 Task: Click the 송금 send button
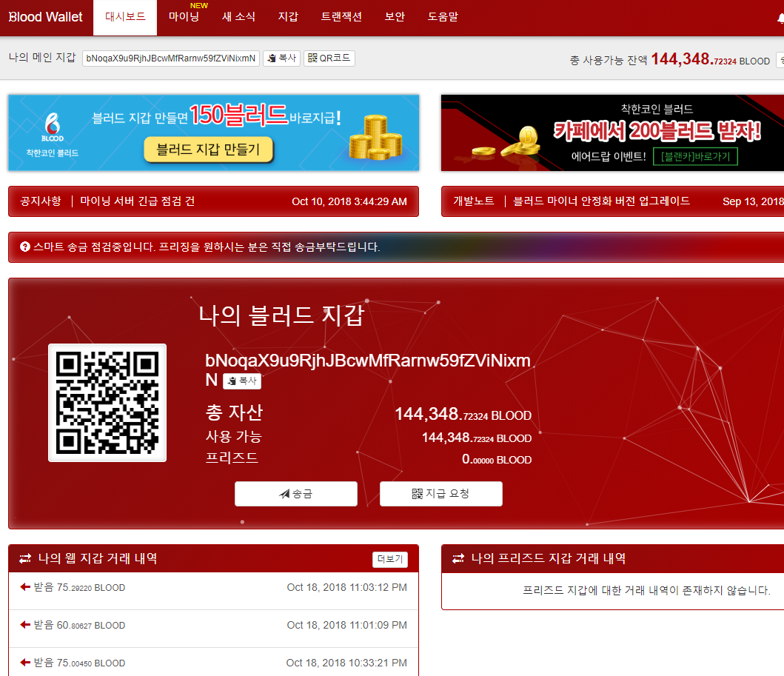(296, 494)
